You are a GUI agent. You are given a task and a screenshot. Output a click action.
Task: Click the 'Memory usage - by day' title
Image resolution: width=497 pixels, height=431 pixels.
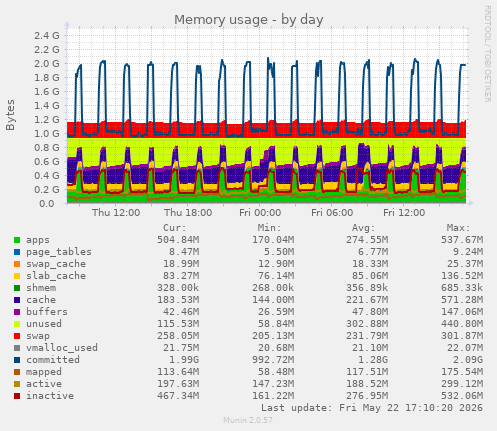(x=249, y=20)
